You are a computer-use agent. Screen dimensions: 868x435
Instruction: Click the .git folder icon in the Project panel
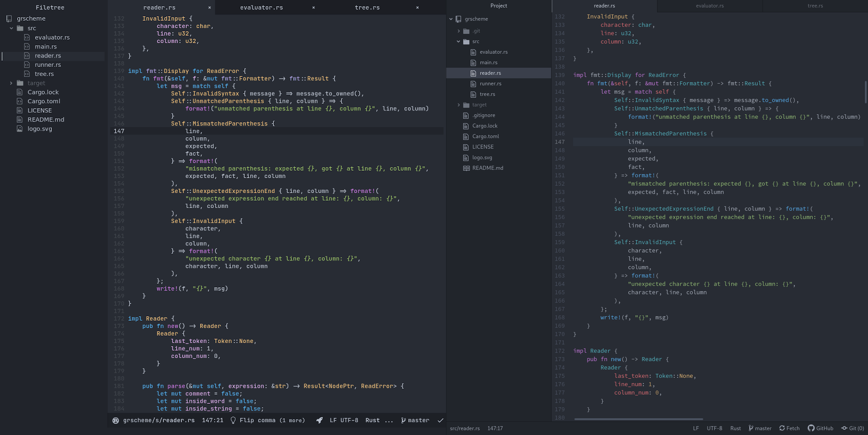click(x=466, y=31)
